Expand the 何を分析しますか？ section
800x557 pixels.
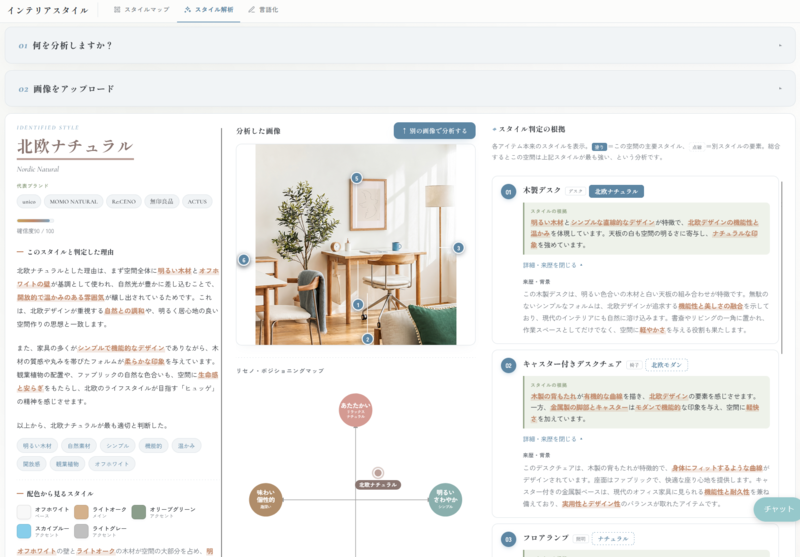click(400, 45)
